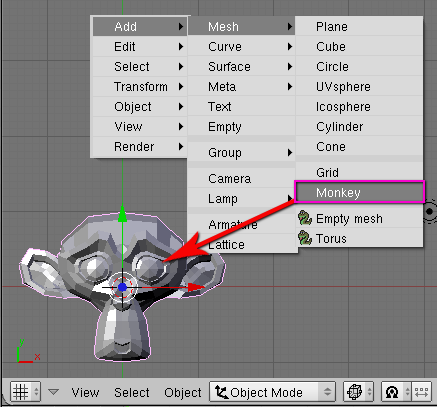Add a Plane mesh
This screenshot has width=437, height=407.
359,26
